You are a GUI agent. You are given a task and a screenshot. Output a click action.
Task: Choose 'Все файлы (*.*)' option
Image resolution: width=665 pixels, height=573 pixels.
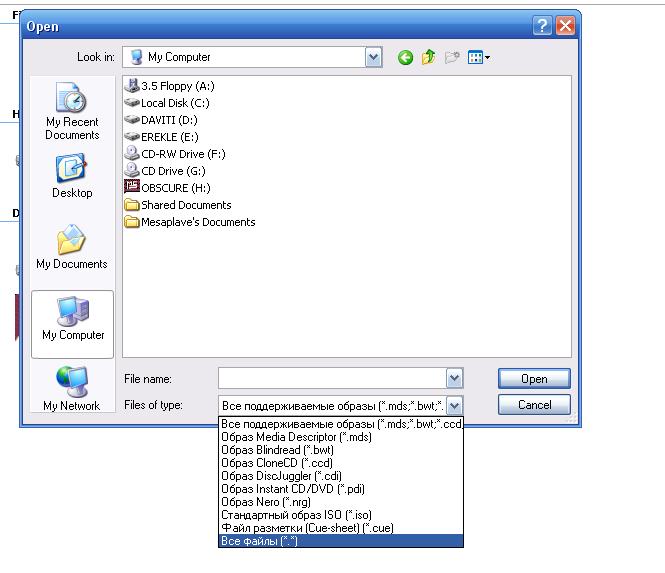pos(341,541)
